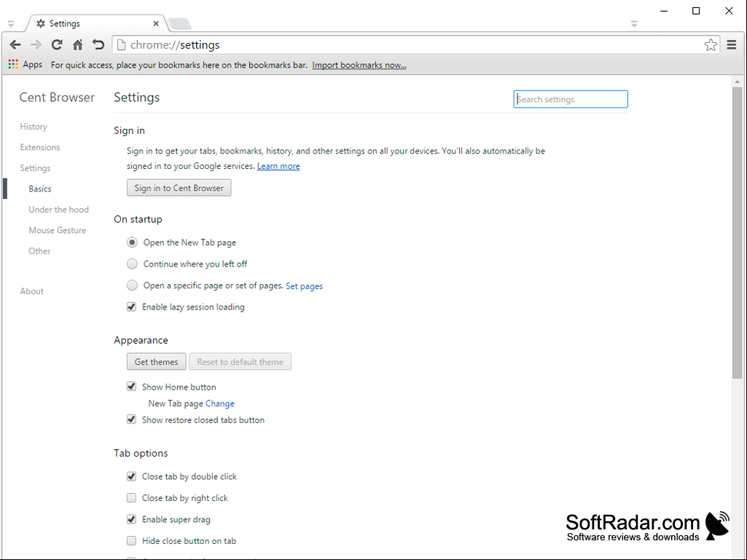
Task: Open the home page via house icon
Action: (78, 44)
